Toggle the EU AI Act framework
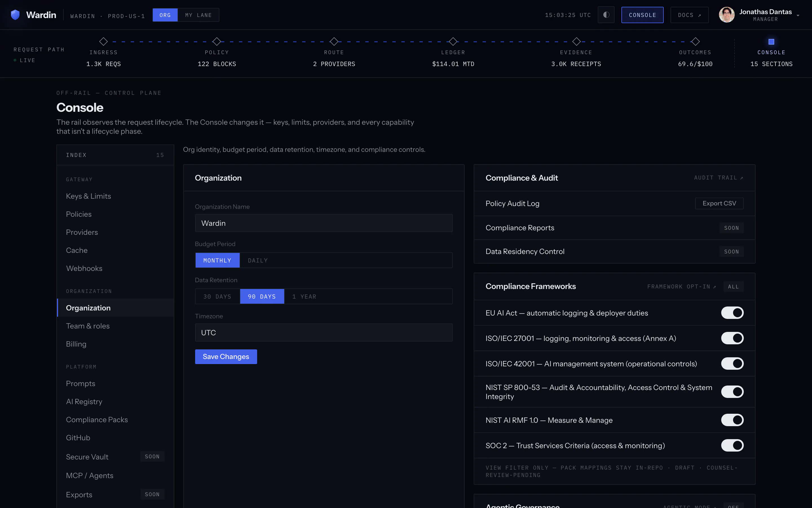Image resolution: width=812 pixels, height=508 pixels. (732, 313)
